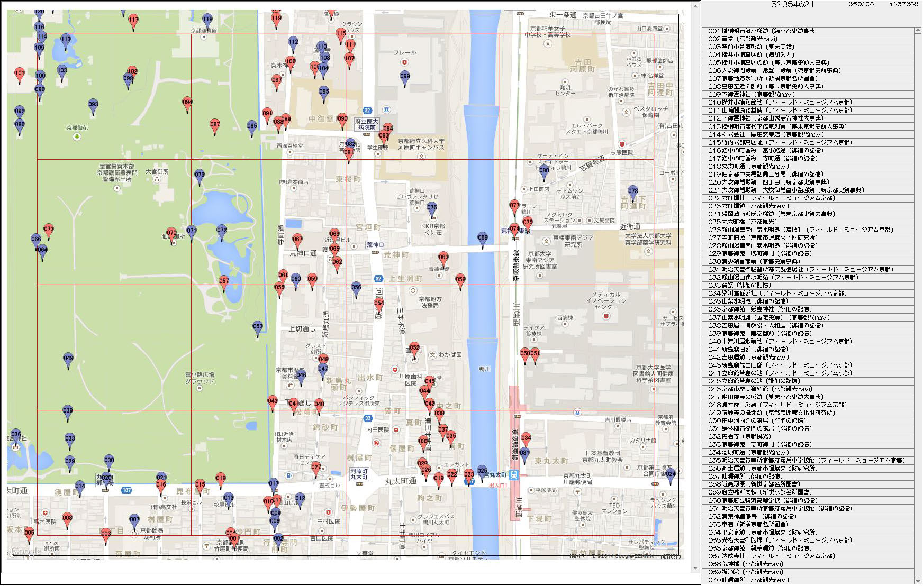This screenshot has height=586, width=924.
Task: Select blue marker 099 near フレール
Action: (405, 79)
